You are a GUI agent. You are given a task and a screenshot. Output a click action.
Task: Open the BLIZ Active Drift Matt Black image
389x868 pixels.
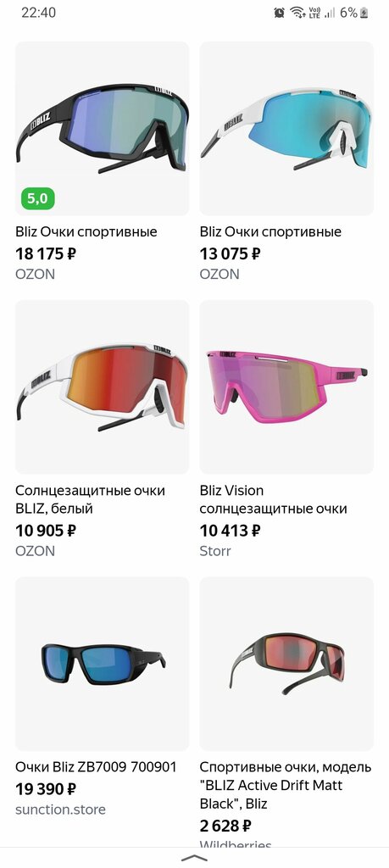[286, 664]
